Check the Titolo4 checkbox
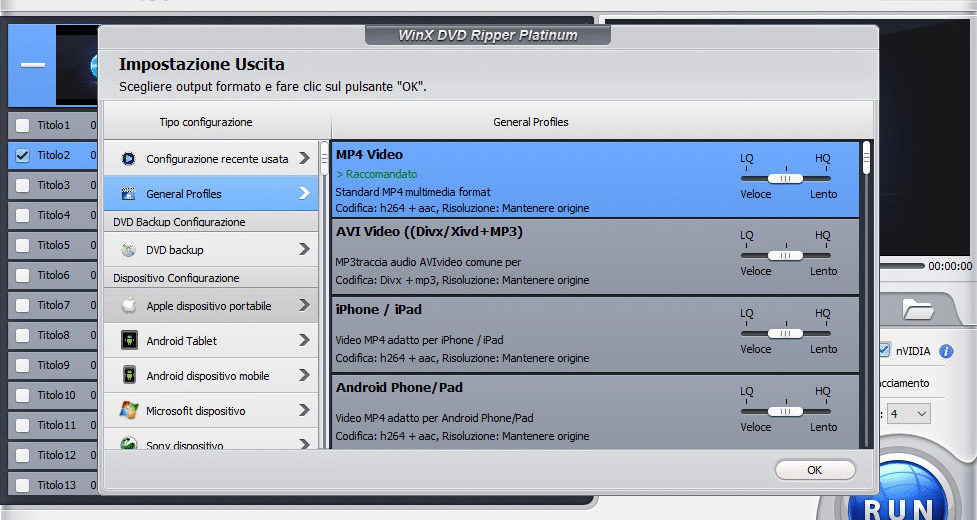Viewport: 977px width, 520px height. point(22,215)
